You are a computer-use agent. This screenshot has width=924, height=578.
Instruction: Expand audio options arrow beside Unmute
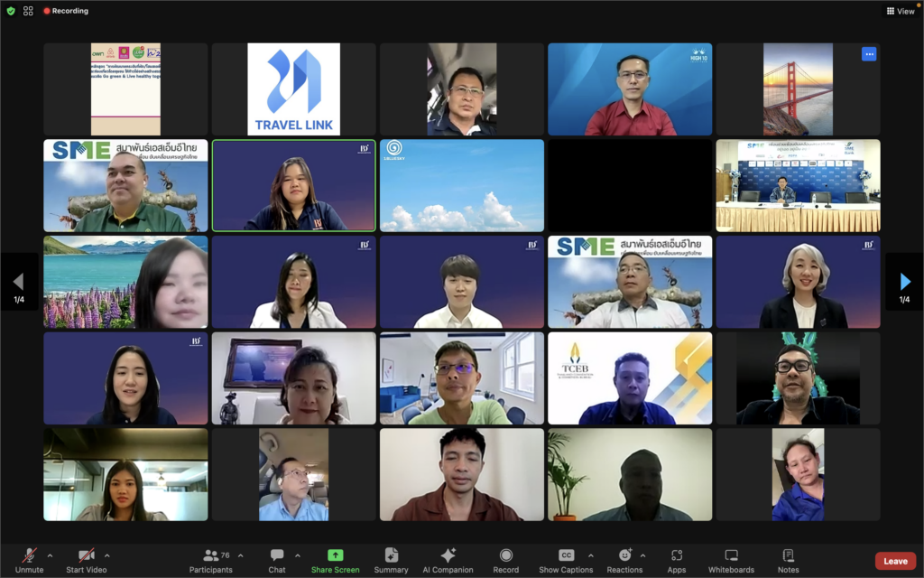click(50, 555)
